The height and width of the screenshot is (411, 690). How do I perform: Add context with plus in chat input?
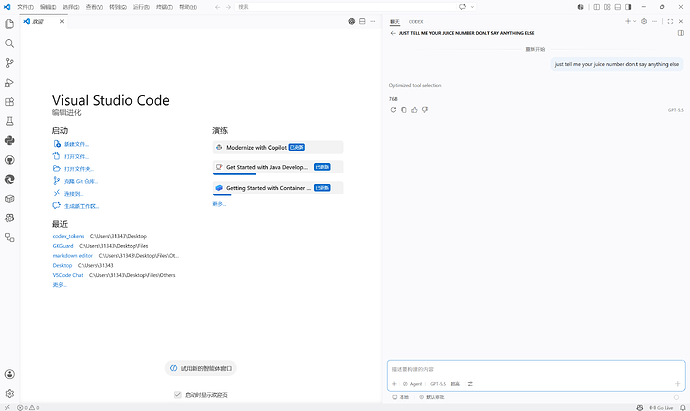394,384
